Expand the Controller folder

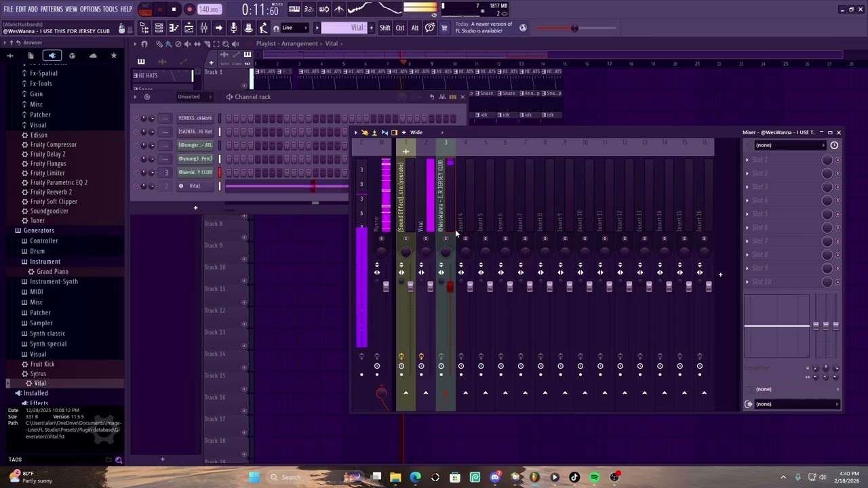(43, 241)
